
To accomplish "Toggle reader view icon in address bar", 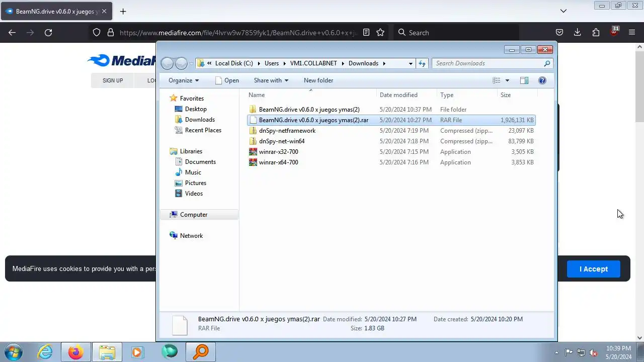I will (366, 32).
